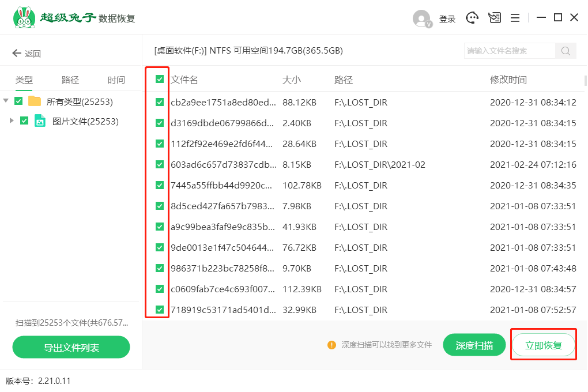
Task: Open customer service headset icon
Action: tap(473, 18)
